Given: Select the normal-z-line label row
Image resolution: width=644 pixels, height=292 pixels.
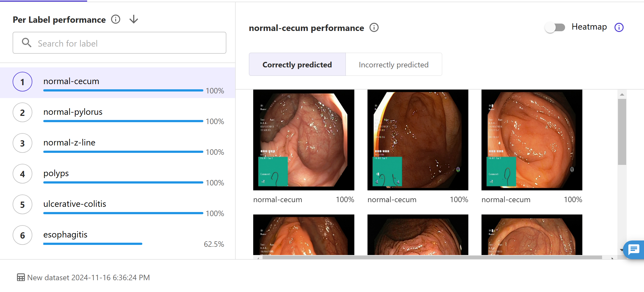Looking at the screenshot, I should point(118,144).
